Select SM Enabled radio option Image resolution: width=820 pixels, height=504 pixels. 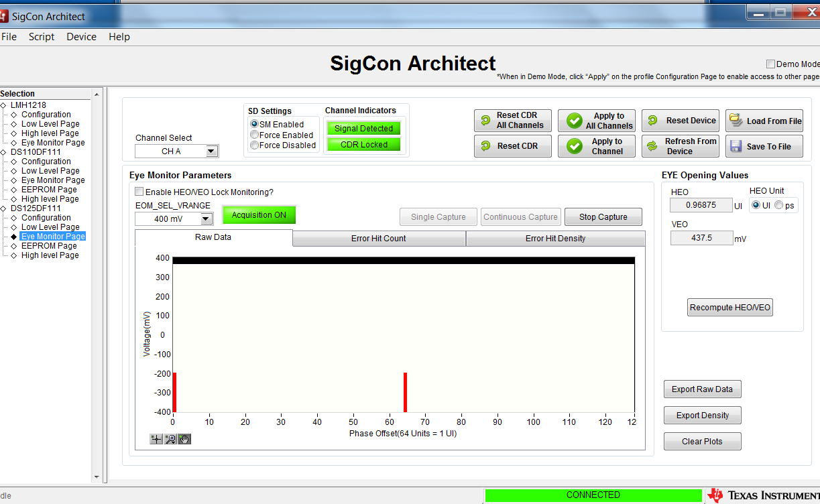click(x=254, y=124)
